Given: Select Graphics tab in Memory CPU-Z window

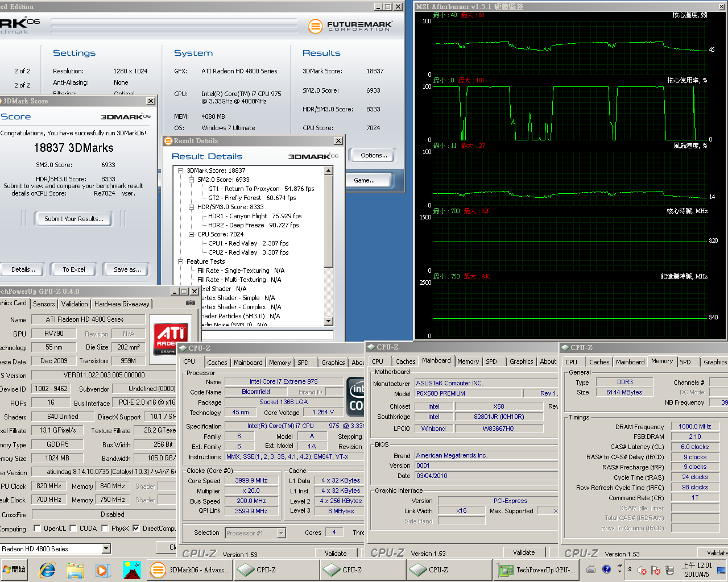Looking at the screenshot, I should pos(715,361).
